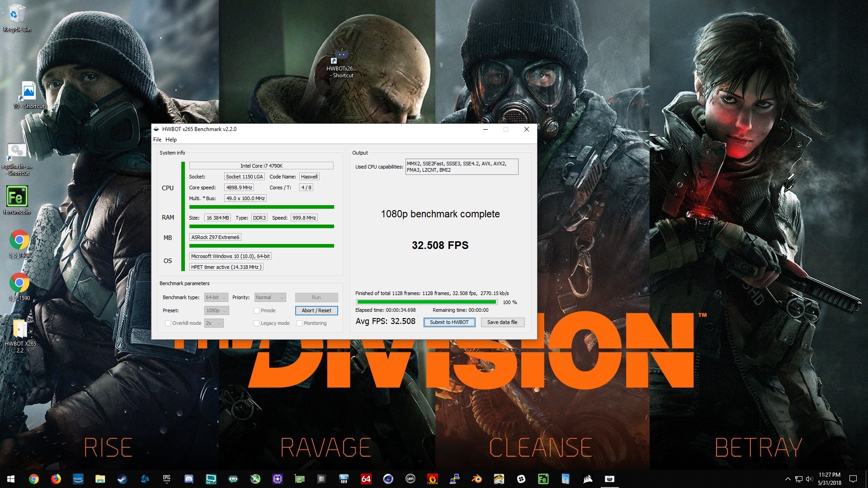Viewport: 868px width, 488px height.
Task: Click the RAM Size value 16 384 MB
Action: (218, 218)
